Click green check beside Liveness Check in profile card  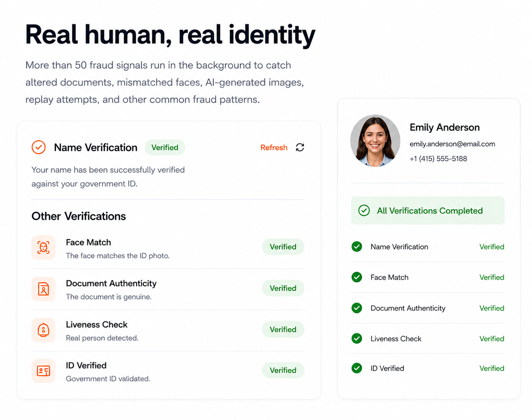(357, 339)
